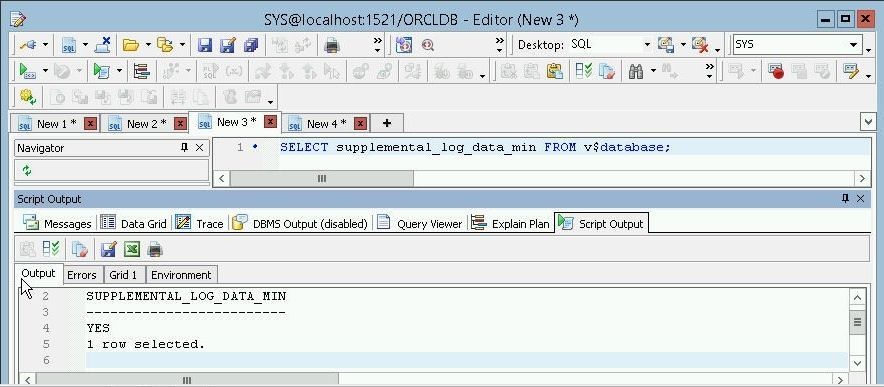The width and height of the screenshot is (884, 387).
Task: Click the Save file floppy icon
Action: pos(205,45)
